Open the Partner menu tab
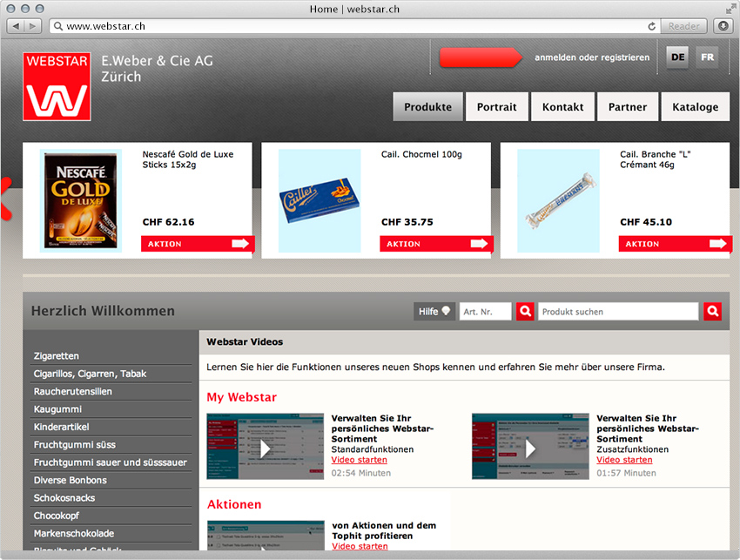 tap(627, 107)
